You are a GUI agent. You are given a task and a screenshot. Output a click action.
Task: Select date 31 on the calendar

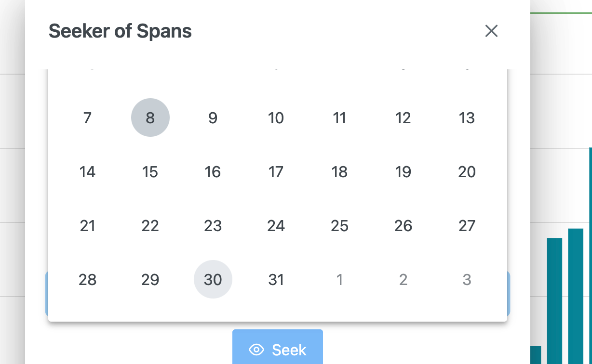tap(276, 279)
